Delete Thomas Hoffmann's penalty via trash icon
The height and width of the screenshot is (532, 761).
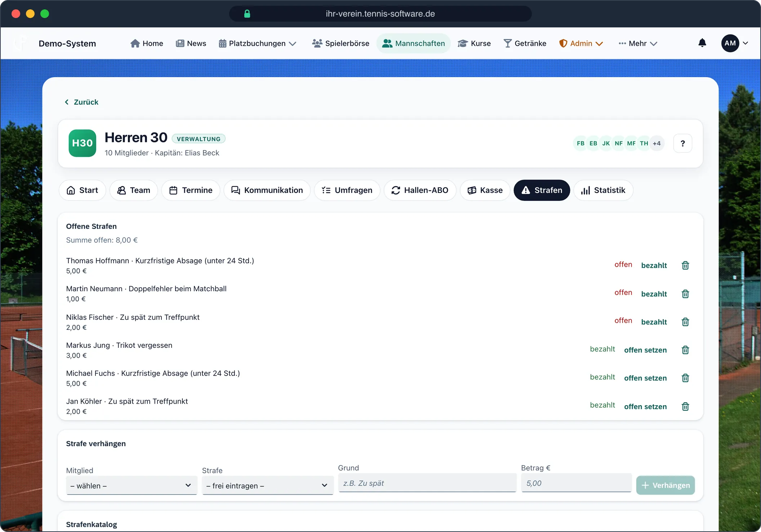tap(685, 266)
